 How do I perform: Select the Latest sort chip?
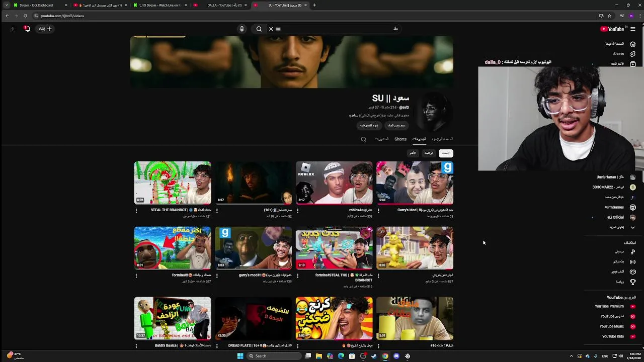click(446, 153)
